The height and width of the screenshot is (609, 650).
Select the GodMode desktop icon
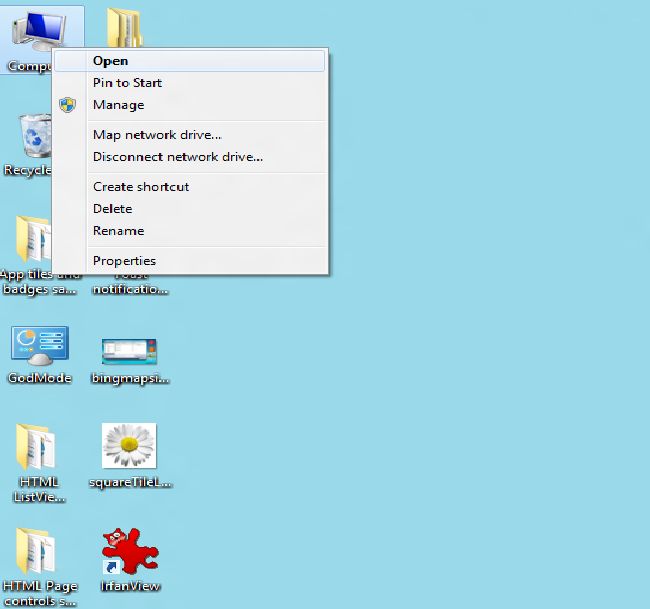coord(40,345)
